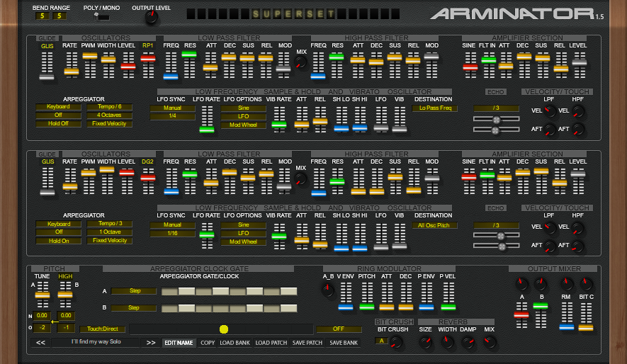
Task: Click the patch name display field
Action: pyautogui.click(x=96, y=342)
